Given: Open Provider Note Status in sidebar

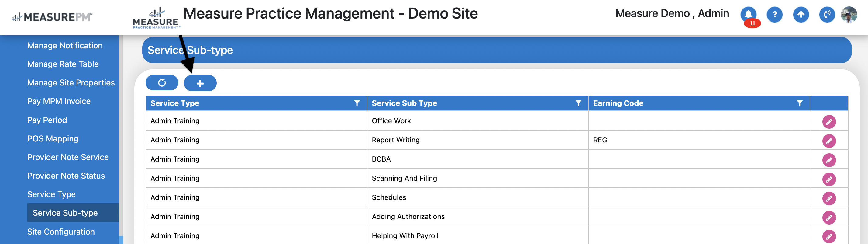Looking at the screenshot, I should click(66, 176).
